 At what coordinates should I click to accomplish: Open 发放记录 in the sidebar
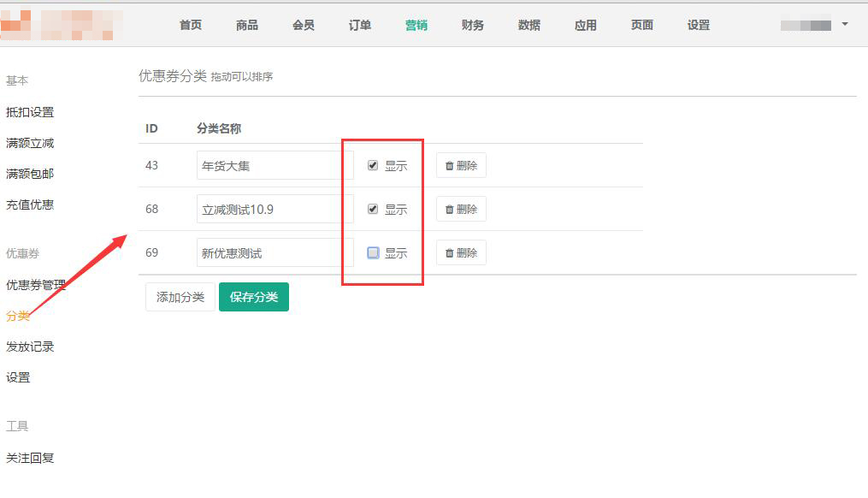click(x=30, y=347)
